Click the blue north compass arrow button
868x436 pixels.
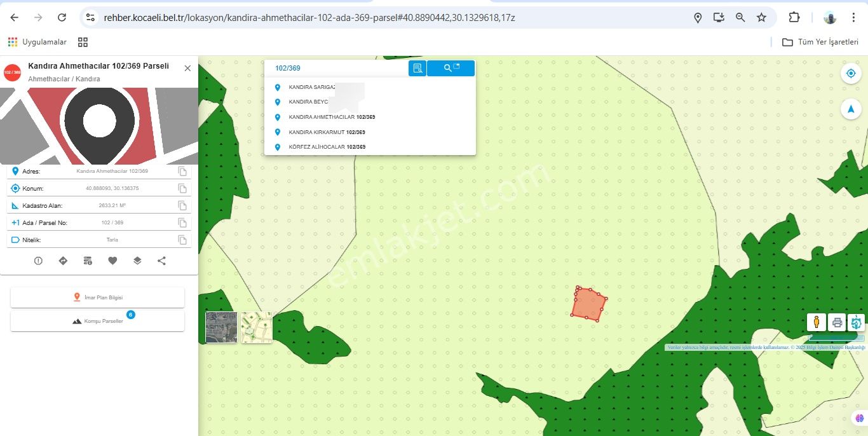[851, 109]
